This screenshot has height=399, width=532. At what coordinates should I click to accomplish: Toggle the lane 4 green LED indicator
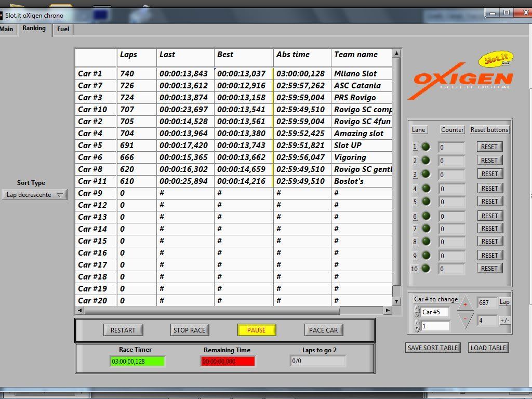(x=425, y=188)
